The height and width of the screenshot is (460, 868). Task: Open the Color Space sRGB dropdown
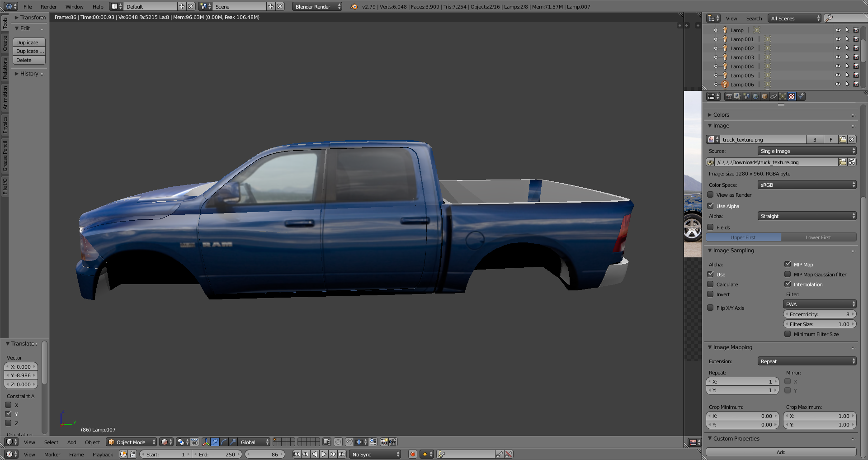[x=807, y=185]
